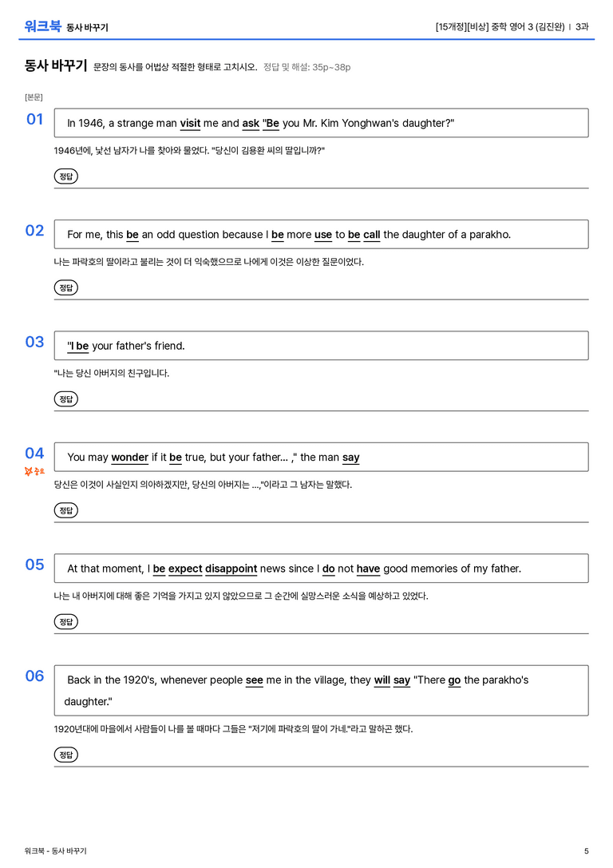The width and height of the screenshot is (613, 868).
Task: Click the 동사 바꾸기 page heading
Action: point(56,65)
